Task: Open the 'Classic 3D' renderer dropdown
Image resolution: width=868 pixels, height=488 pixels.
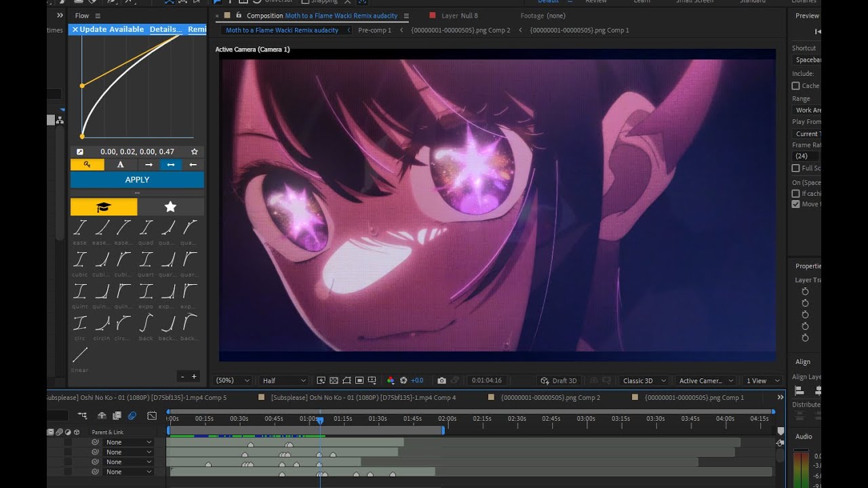Action: tap(645, 381)
